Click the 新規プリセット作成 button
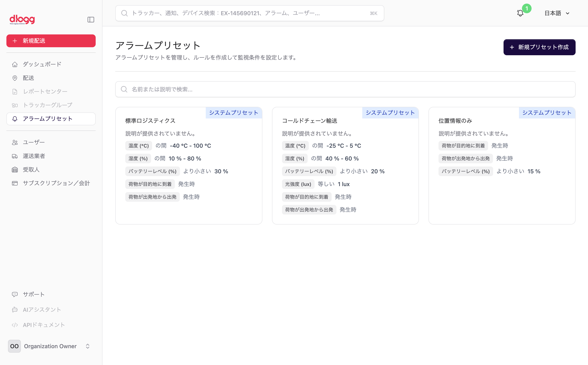This screenshot has height=365, width=588. click(539, 47)
